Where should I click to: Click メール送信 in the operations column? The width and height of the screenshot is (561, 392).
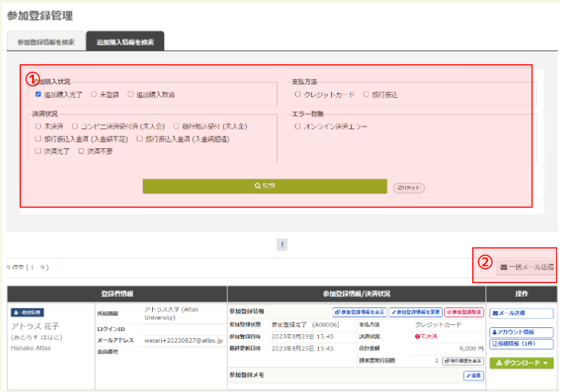coord(520,313)
